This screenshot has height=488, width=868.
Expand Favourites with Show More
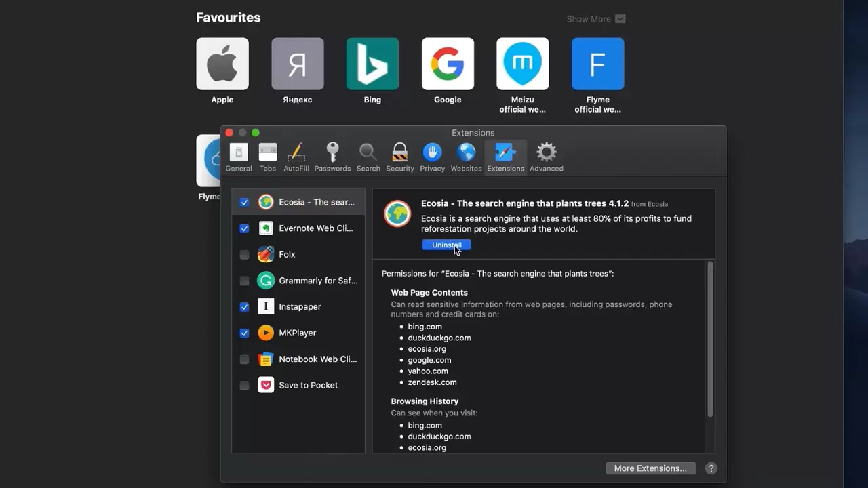pyautogui.click(x=596, y=19)
